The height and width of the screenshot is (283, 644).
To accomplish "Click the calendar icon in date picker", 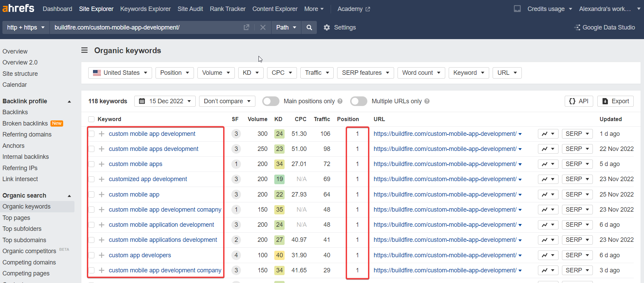I will pyautogui.click(x=142, y=101).
